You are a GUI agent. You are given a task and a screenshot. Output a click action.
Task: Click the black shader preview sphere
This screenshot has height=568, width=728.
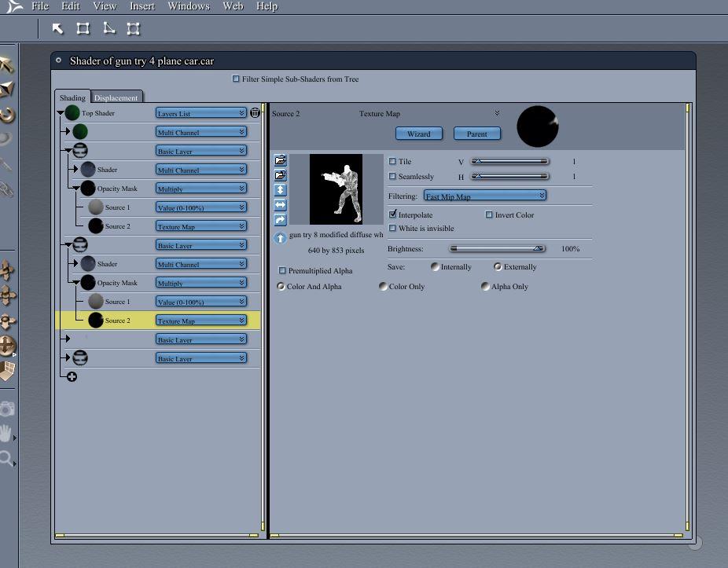point(537,126)
